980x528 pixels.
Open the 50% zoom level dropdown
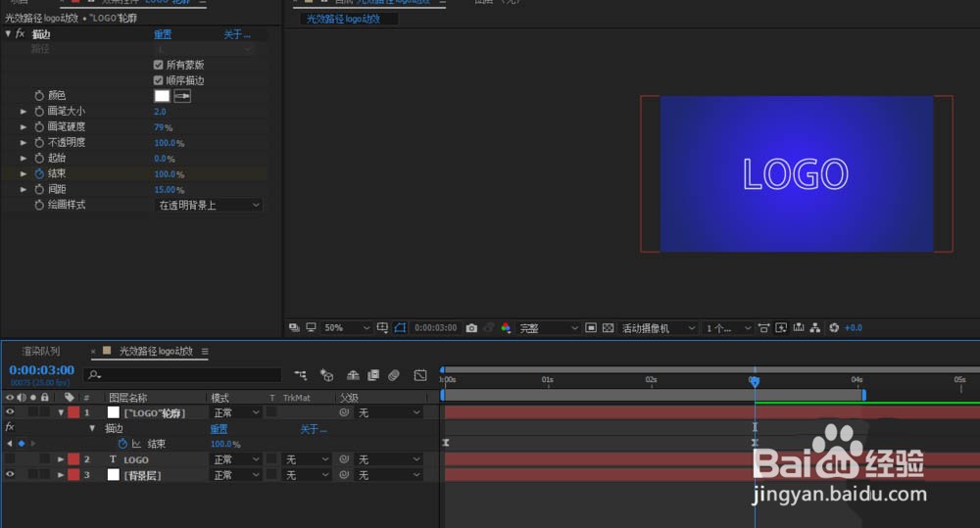pyautogui.click(x=347, y=327)
